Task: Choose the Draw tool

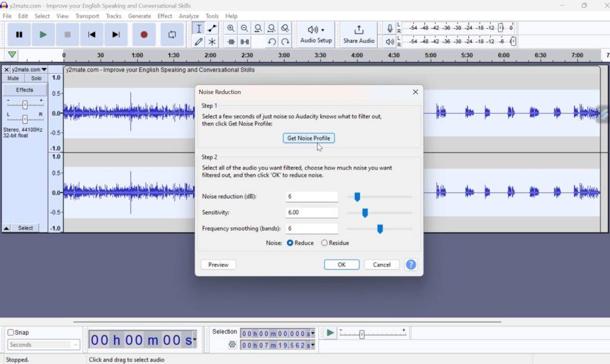Action: tap(199, 42)
